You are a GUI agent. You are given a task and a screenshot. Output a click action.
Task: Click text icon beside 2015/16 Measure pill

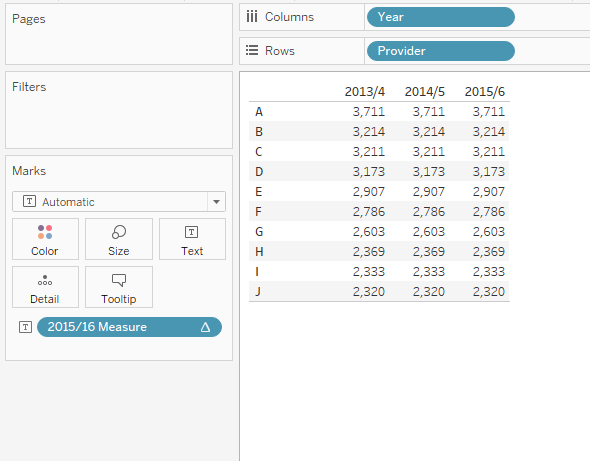coord(26,327)
